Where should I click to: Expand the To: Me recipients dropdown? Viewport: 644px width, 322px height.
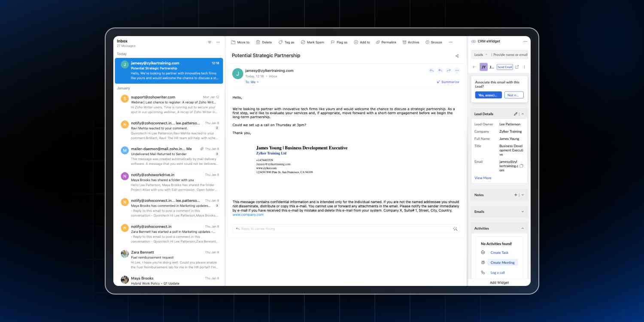[x=252, y=82]
